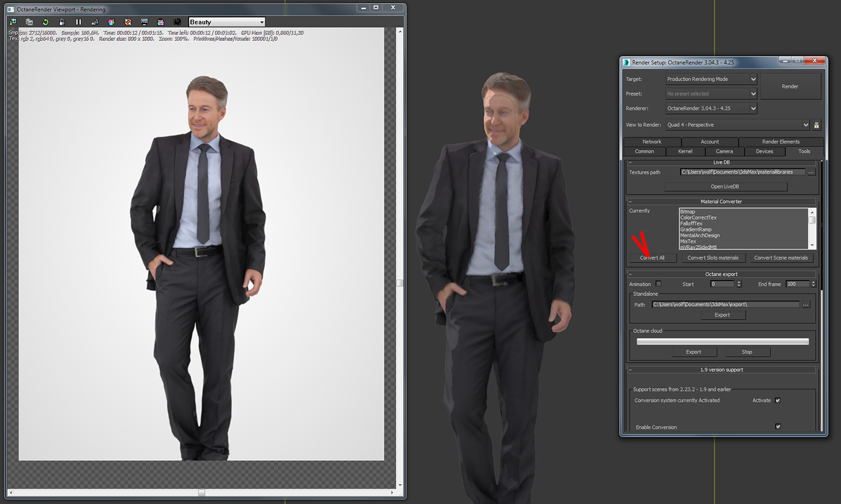The width and height of the screenshot is (841, 504).
Task: Select FalloffTex in the material list
Action: [691, 223]
